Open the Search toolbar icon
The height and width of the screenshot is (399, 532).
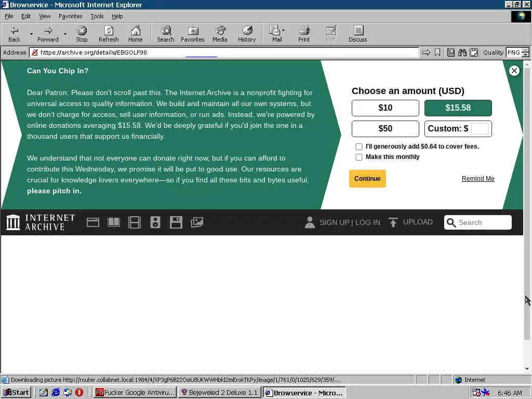click(x=166, y=34)
